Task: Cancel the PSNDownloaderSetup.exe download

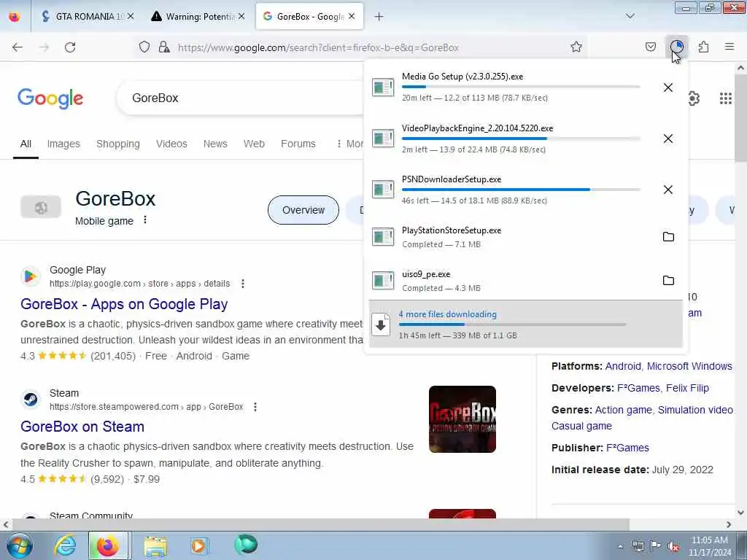Action: (668, 190)
